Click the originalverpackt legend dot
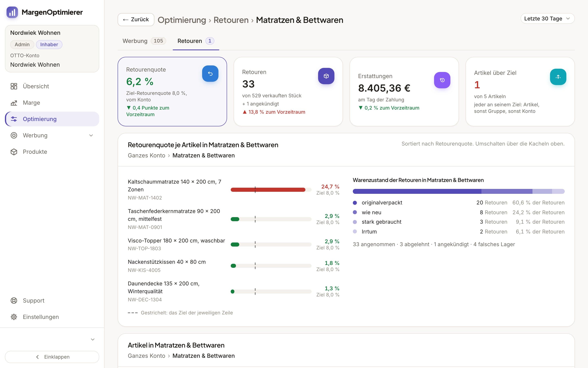The width and height of the screenshot is (588, 368). 355,202
